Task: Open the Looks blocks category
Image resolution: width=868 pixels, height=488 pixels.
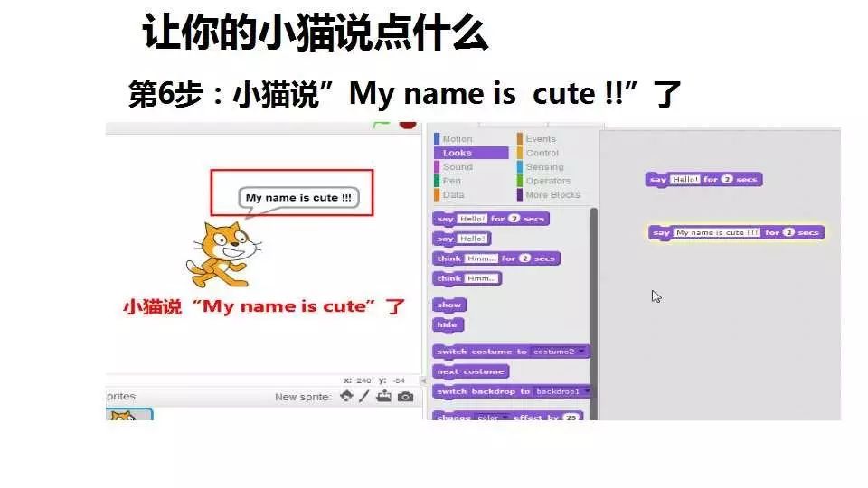Action: pos(471,153)
